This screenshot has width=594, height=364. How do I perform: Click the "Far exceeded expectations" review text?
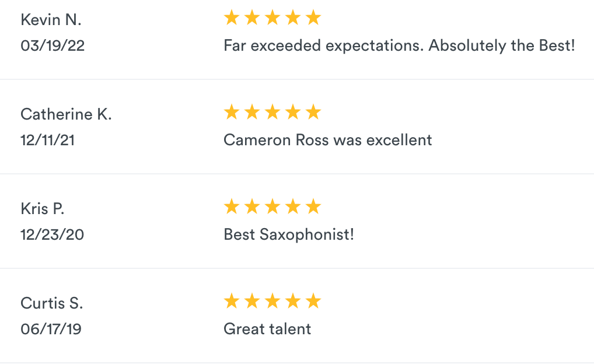(x=399, y=45)
